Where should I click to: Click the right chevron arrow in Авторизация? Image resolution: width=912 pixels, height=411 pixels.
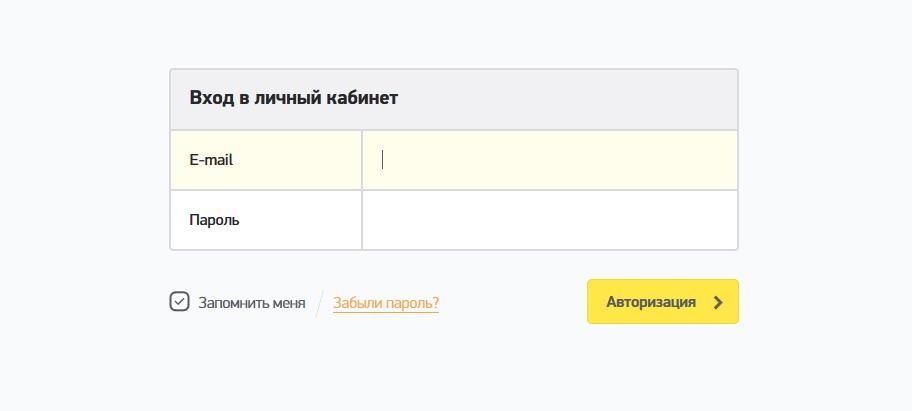(x=718, y=302)
